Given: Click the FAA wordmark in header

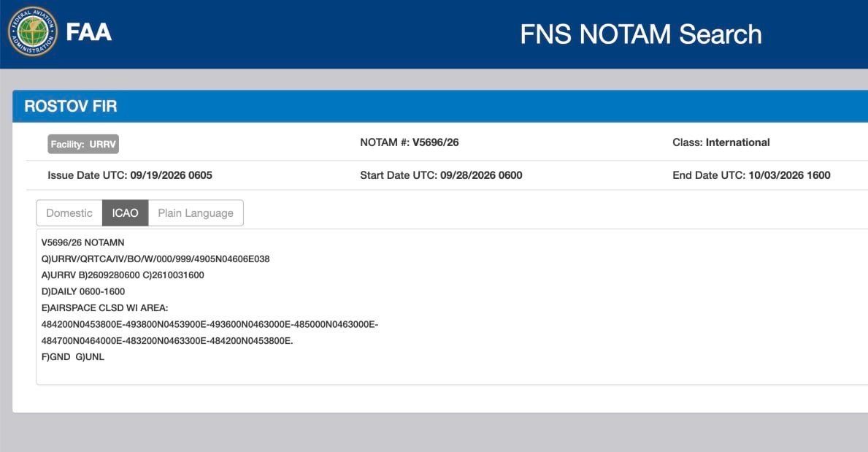Looking at the screenshot, I should (x=88, y=31).
